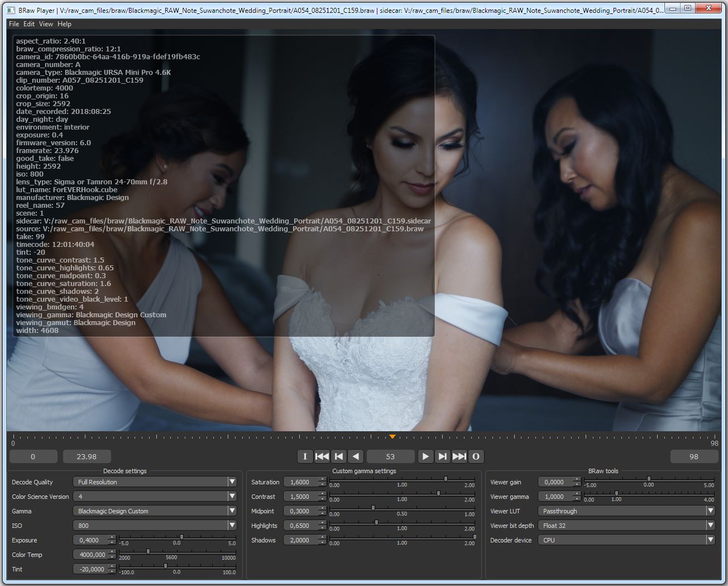Click the Exposure slider handle

(181, 537)
